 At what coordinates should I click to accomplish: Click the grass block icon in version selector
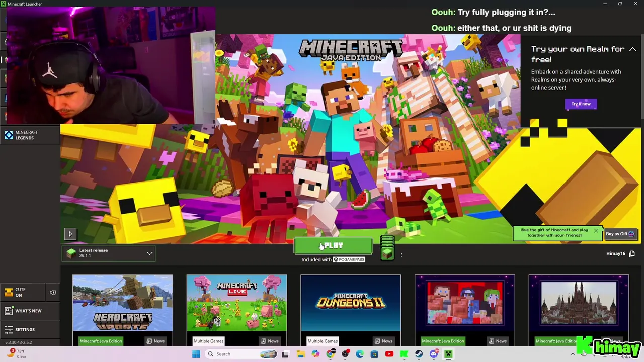[71, 254]
